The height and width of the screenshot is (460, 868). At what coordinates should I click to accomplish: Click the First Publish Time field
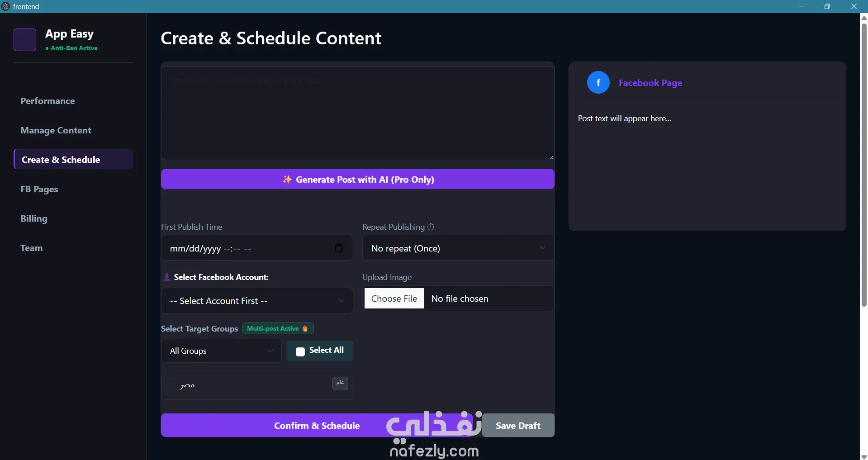pos(257,248)
